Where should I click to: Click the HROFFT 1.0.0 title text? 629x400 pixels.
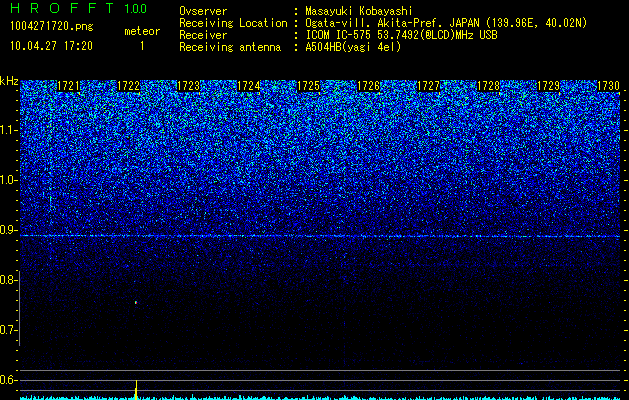(78, 8)
